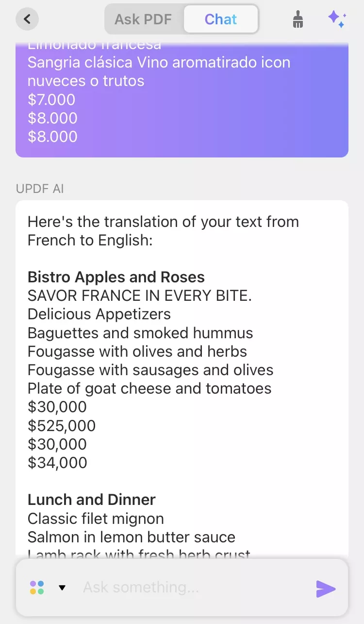
Task: Send the message with the arrow icon
Action: pos(326,589)
